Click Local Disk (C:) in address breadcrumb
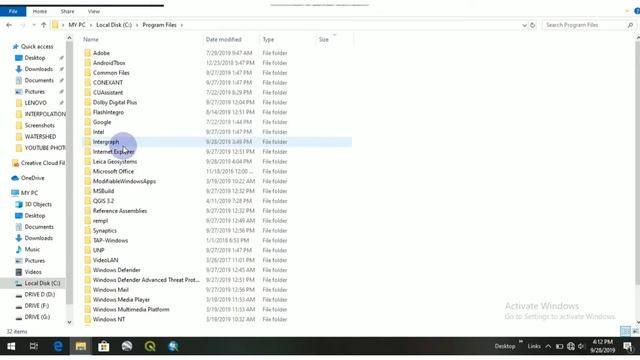 (114, 25)
